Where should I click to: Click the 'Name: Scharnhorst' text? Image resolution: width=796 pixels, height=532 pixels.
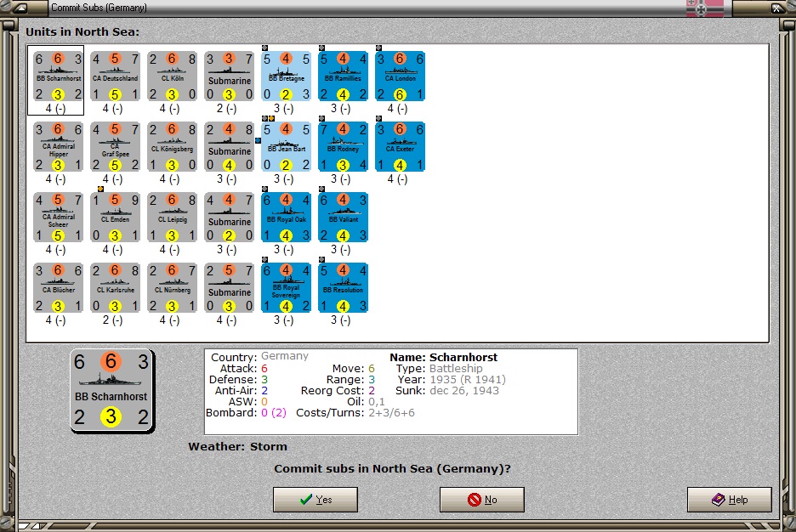pyautogui.click(x=443, y=357)
